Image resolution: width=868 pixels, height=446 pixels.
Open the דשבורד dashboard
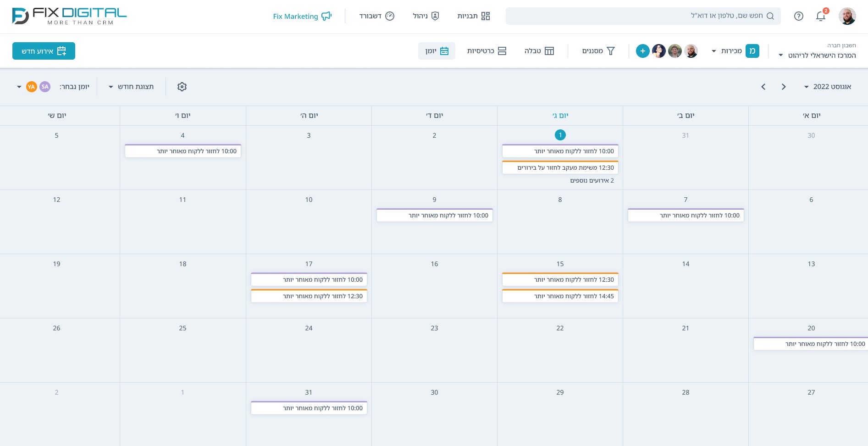tap(376, 16)
